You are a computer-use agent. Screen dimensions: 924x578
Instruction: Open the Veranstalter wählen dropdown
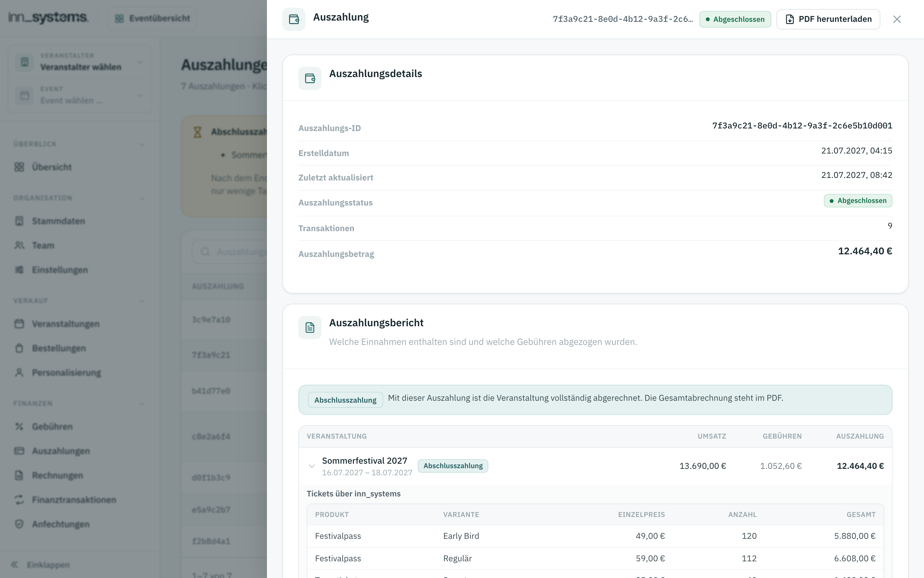[x=80, y=62]
